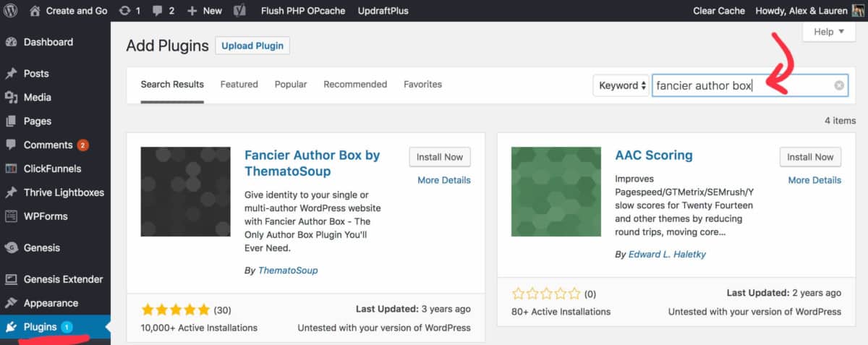Open Posts in the sidebar
This screenshot has height=345, width=868.
tap(36, 73)
